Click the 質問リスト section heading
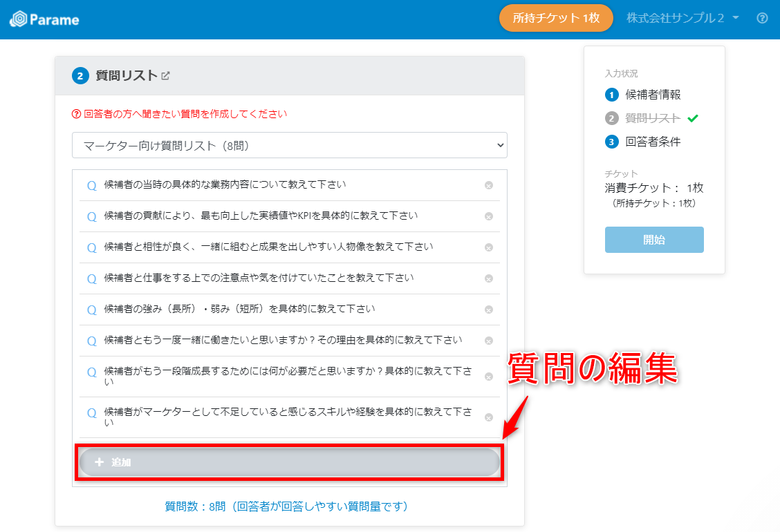780x532 pixels. pyautogui.click(x=127, y=75)
